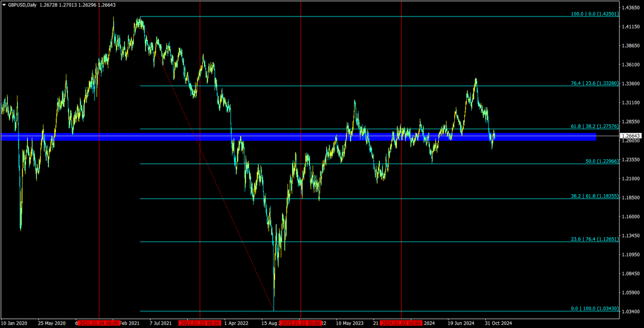The width and height of the screenshot is (644, 328).
Task: Click the 19 Jun 2024 date on time axis
Action: point(461,323)
